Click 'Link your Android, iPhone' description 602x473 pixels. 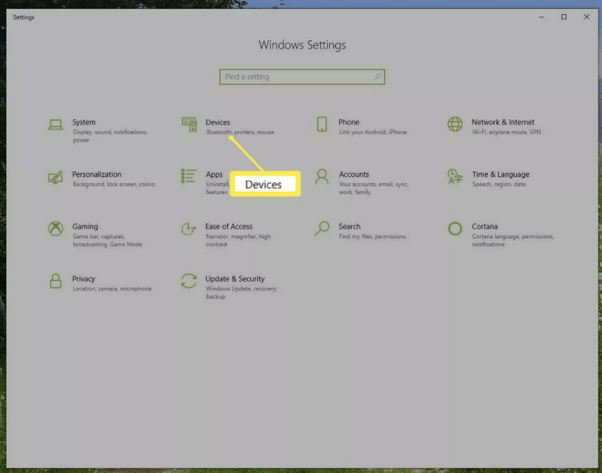click(372, 132)
